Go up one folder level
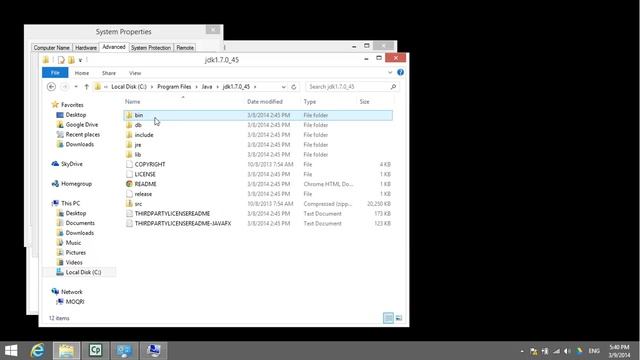This screenshot has width=640, height=360. pyautogui.click(x=87, y=87)
